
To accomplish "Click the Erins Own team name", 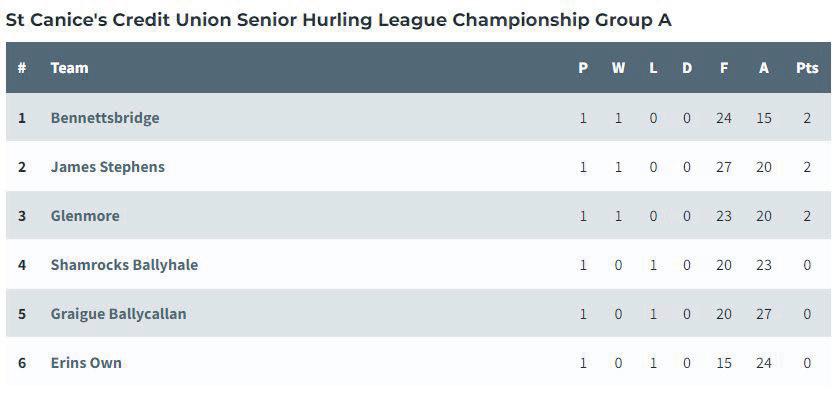I will (86, 363).
